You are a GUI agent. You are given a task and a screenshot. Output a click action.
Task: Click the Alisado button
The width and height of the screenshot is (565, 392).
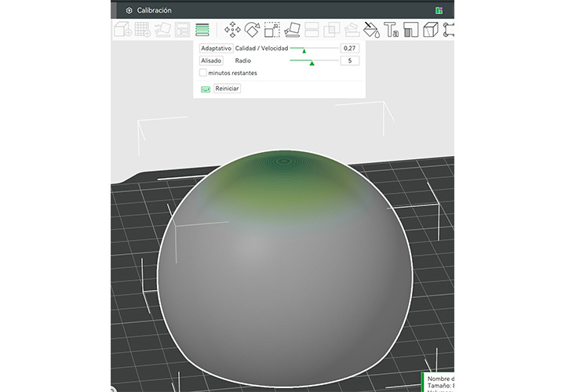(211, 60)
